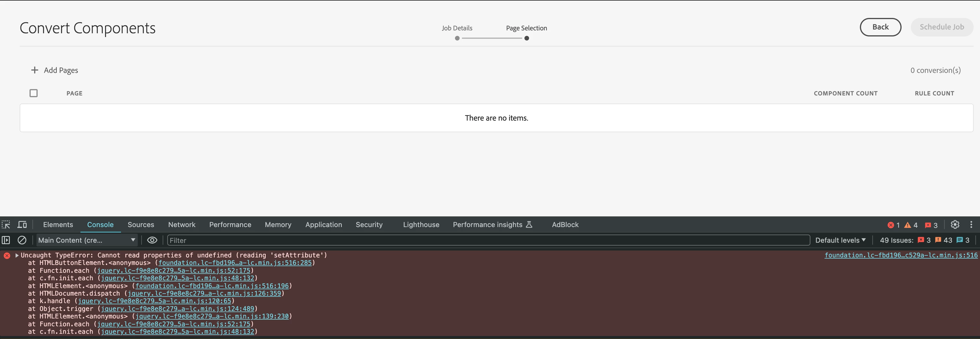The image size is (980, 339).
Task: Click the plus icon beside Add Pages
Action: tap(35, 70)
